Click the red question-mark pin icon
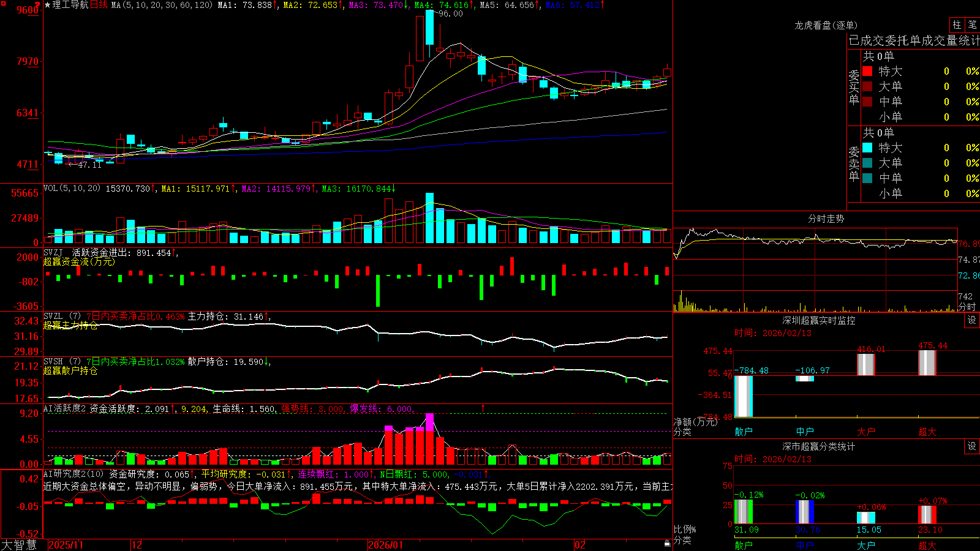This screenshot has width=980, height=551. (x=38, y=6)
